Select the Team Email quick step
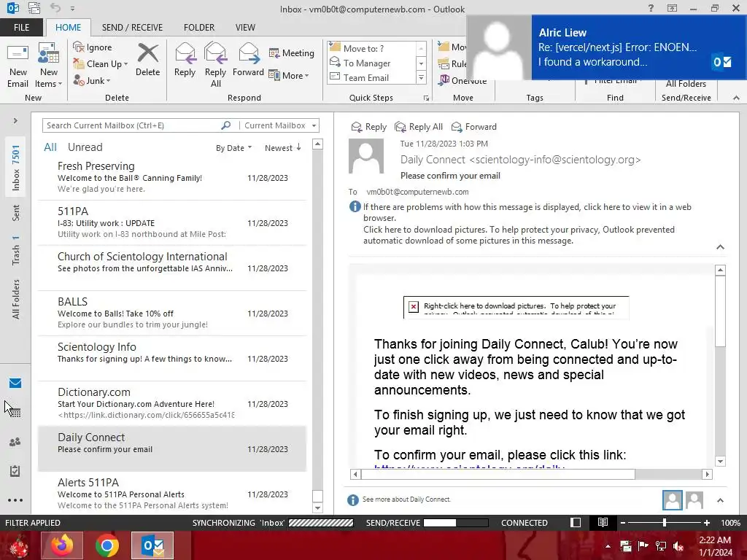Screen dimensions: 747x560 pos(371,77)
